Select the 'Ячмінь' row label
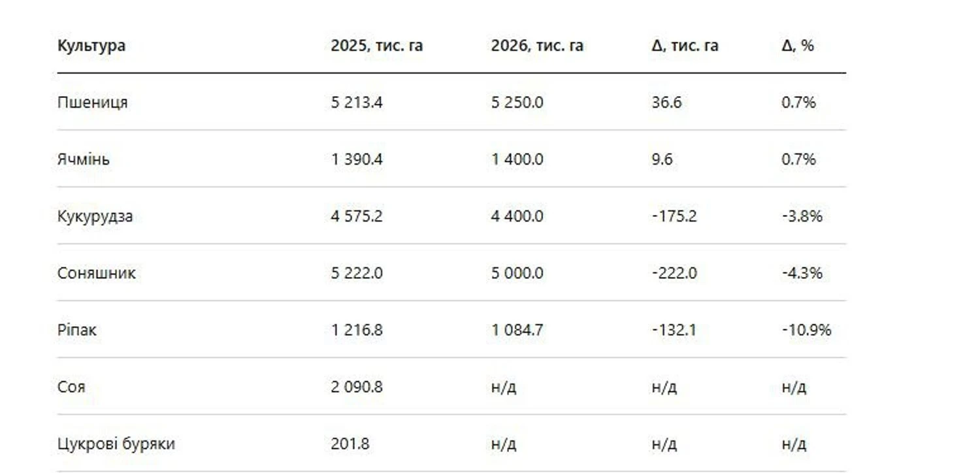This screenshot has height=473, width=980. pyautogui.click(x=84, y=159)
